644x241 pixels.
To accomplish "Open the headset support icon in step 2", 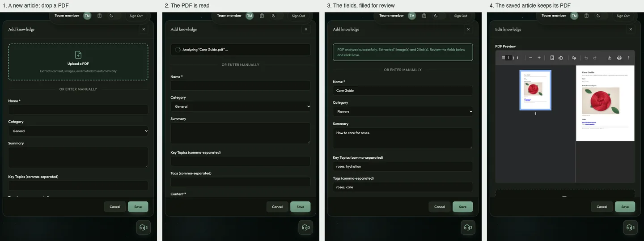I will [x=305, y=227].
